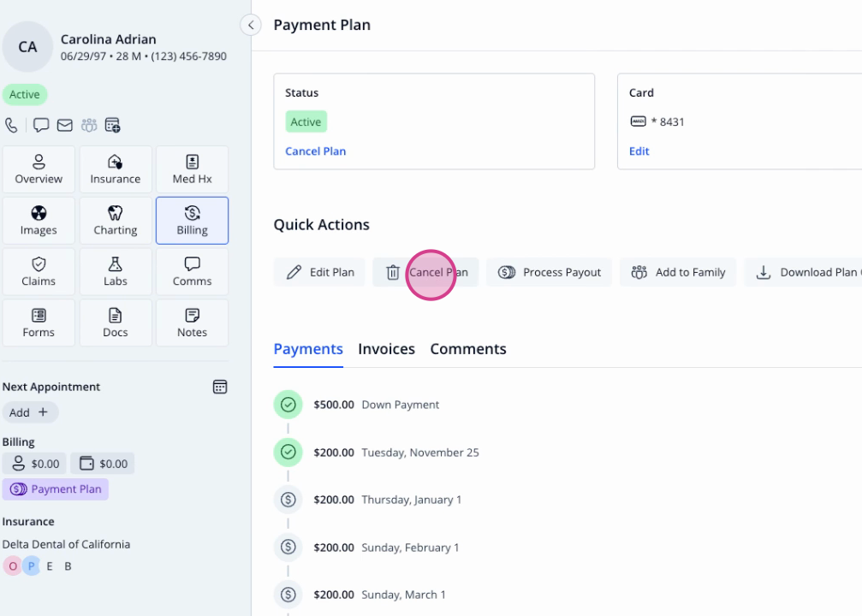862x616 pixels.
Task: Click the P insurance indicator circle
Action: click(x=32, y=566)
